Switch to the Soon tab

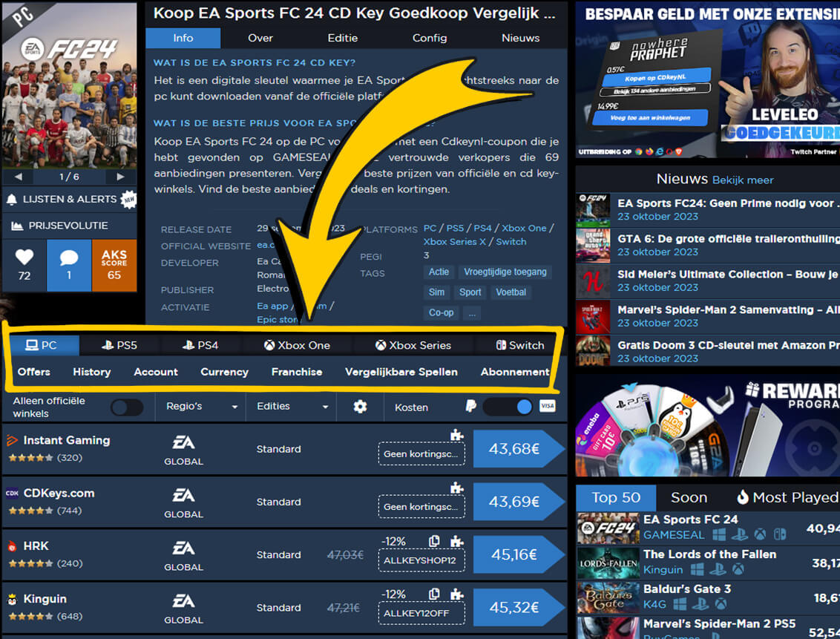(689, 497)
